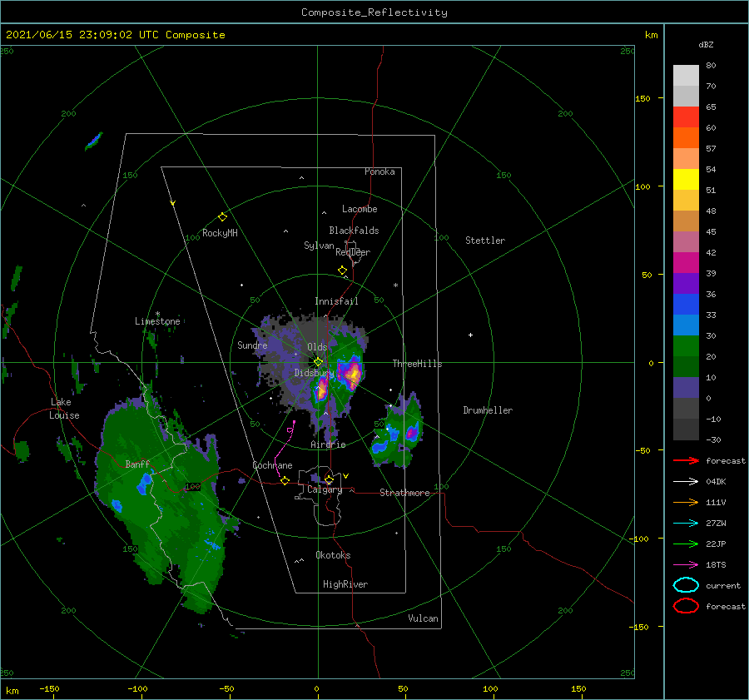Click the Okotoks label
749x700 pixels.
pos(333,555)
